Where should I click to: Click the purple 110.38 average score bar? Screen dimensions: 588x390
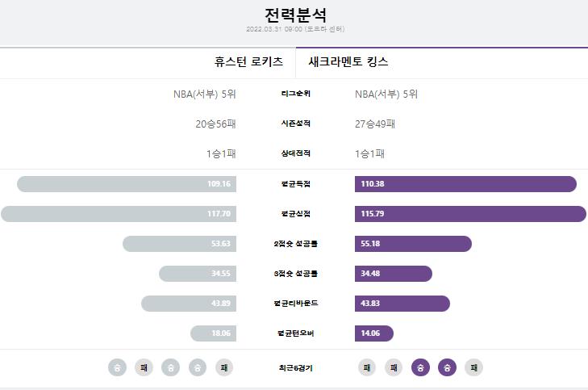click(x=465, y=184)
